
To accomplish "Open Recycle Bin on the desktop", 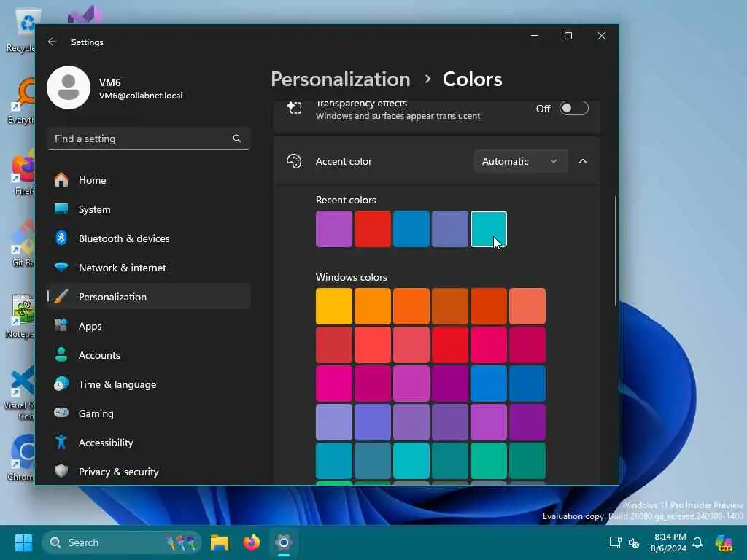I will click(x=20, y=31).
